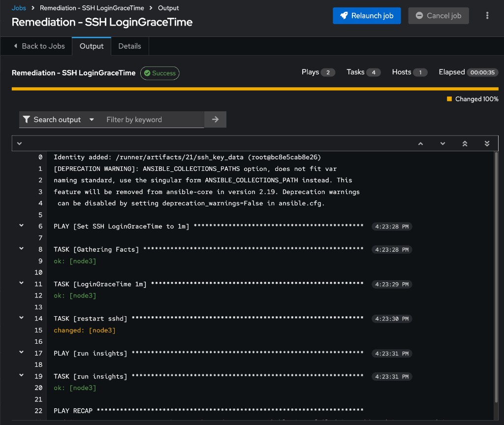Click the Tasks count badge
The image size is (504, 425).
(373, 72)
